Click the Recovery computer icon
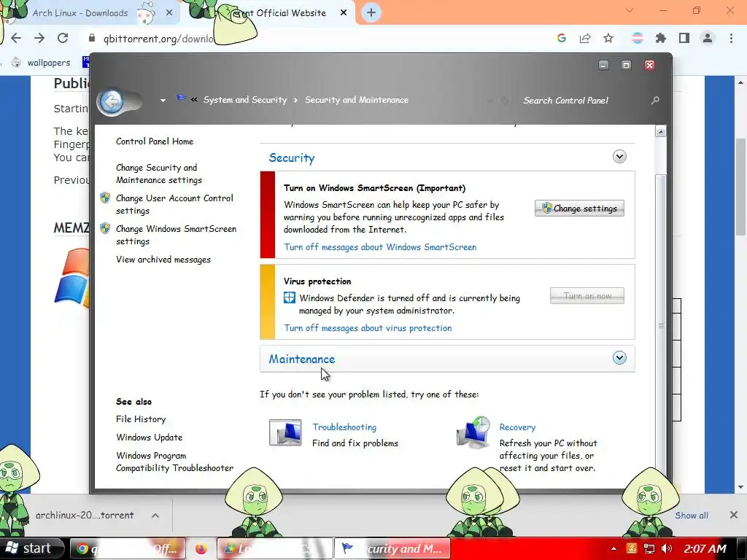Image resolution: width=747 pixels, height=560 pixels. (473, 432)
